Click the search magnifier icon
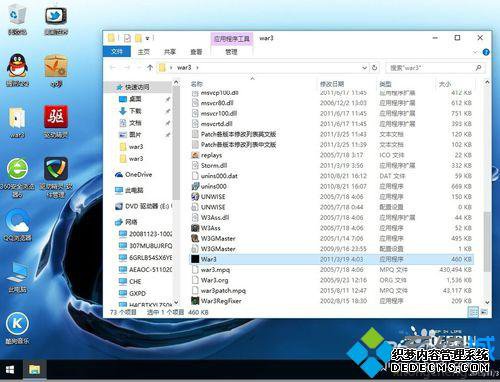The height and width of the screenshot is (382, 500). tap(478, 68)
